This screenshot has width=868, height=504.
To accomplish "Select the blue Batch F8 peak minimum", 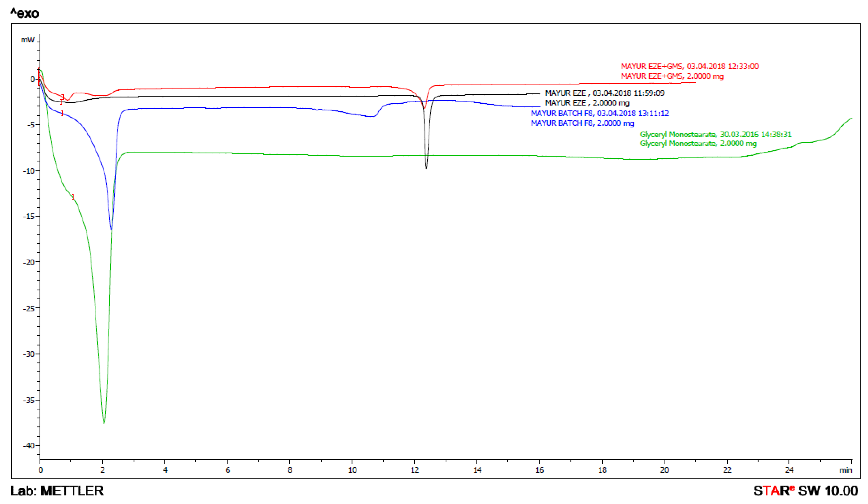I will pyautogui.click(x=111, y=229).
